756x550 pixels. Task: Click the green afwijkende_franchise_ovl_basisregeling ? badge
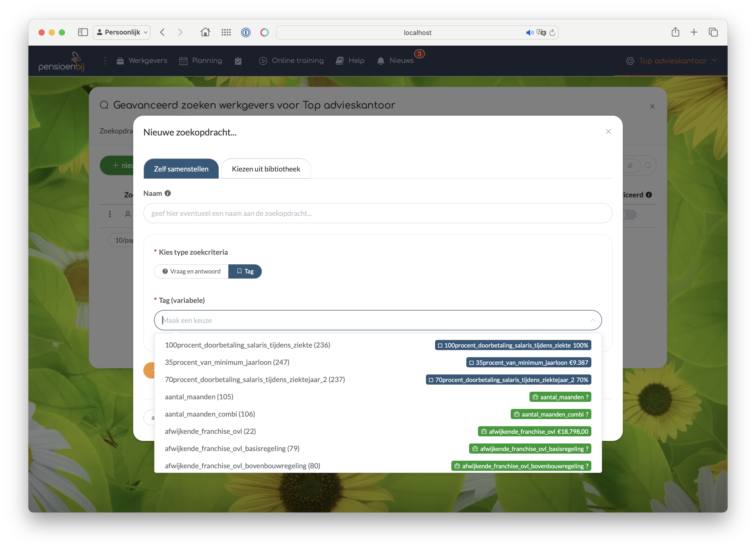[530, 449]
